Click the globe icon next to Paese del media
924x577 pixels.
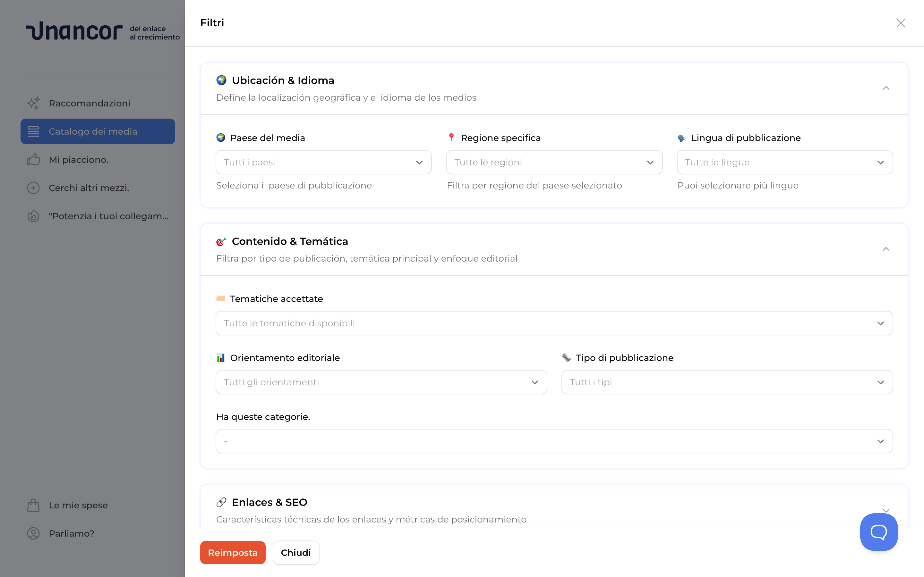(x=221, y=138)
